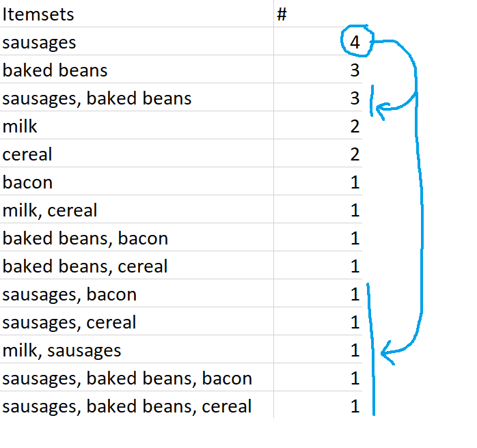Select the cereal itemset cell

click(x=137, y=153)
